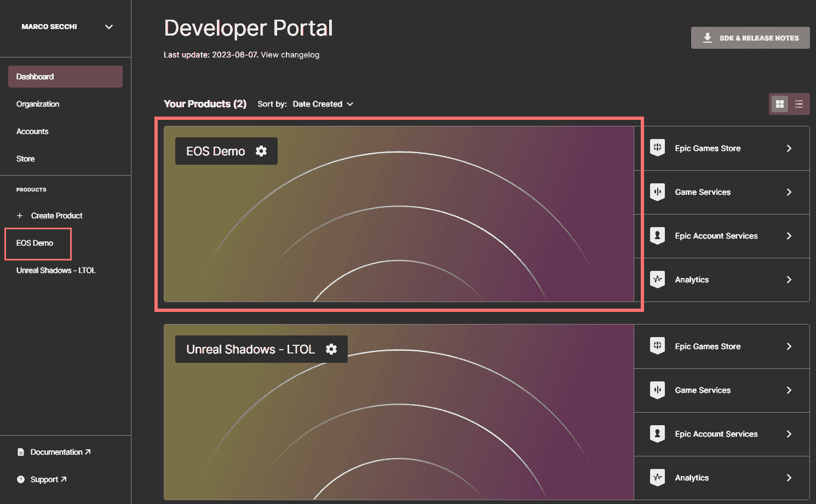Open the Sort by Date Created dropdown
The image size is (816, 504).
point(323,104)
